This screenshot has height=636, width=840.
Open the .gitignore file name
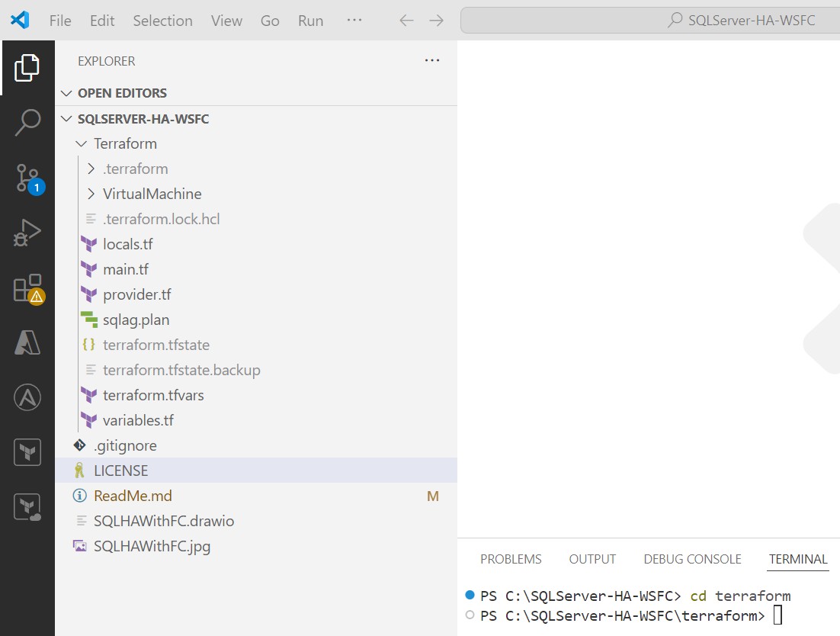pyautogui.click(x=125, y=446)
